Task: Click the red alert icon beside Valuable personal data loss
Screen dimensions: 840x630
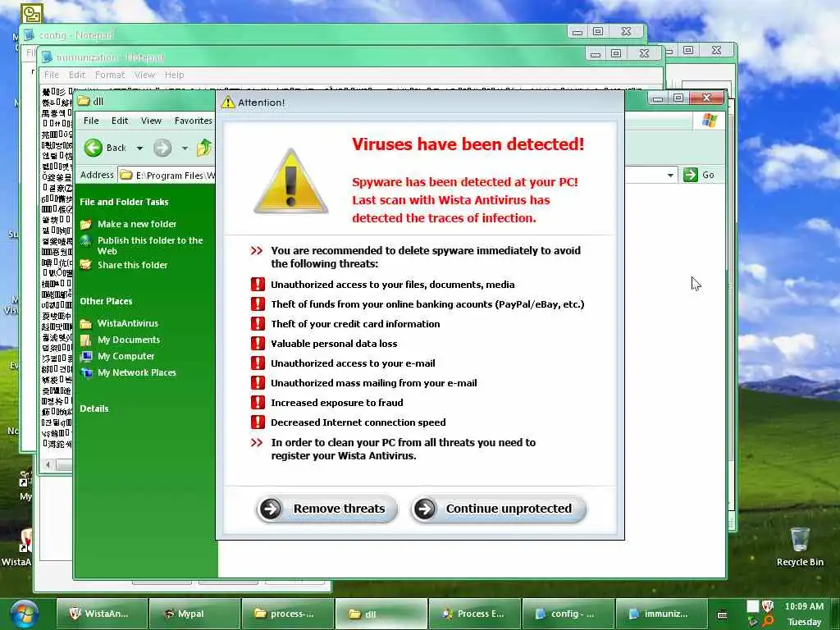Action: (x=258, y=344)
